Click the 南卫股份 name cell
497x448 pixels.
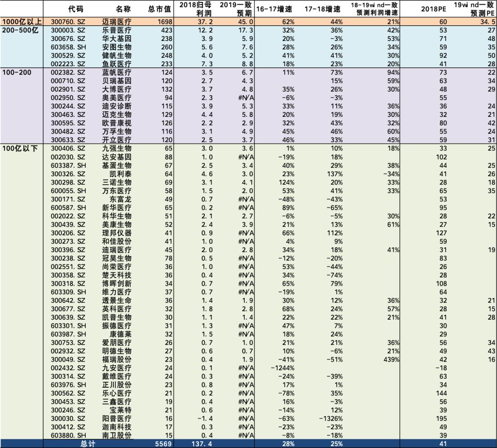(x=116, y=435)
